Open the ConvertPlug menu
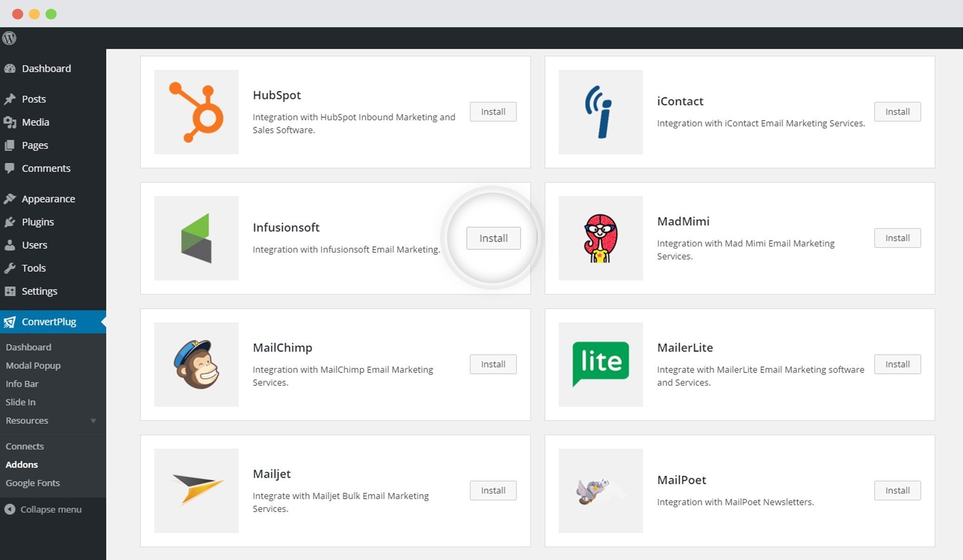This screenshot has width=963, height=560. 49,321
